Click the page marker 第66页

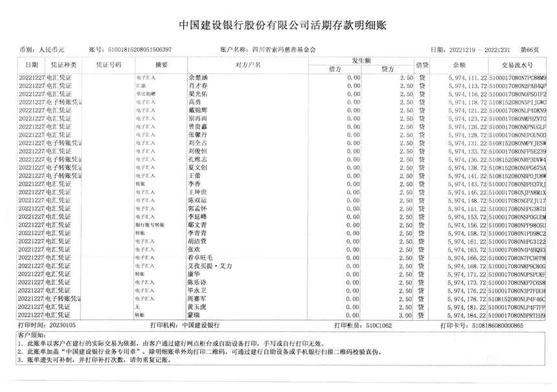[x=530, y=50]
